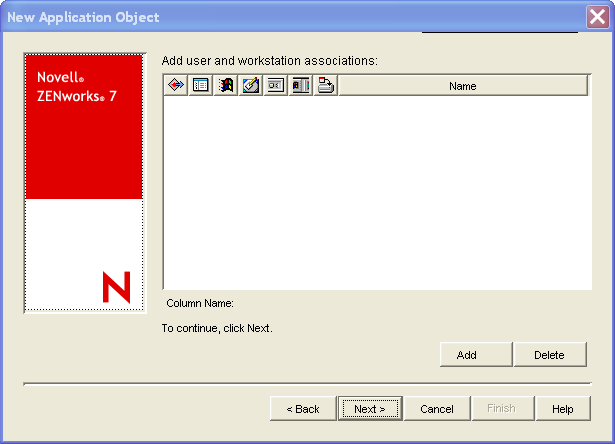Click the System Tray column icon
Image resolution: width=615 pixels, height=444 pixels.
(276, 85)
